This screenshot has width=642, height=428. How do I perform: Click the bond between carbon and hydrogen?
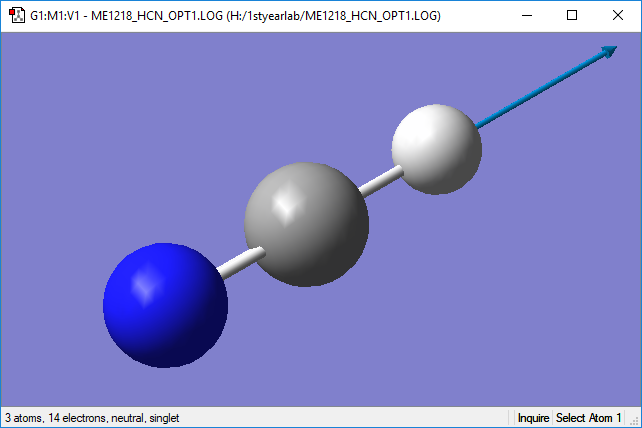point(381,181)
